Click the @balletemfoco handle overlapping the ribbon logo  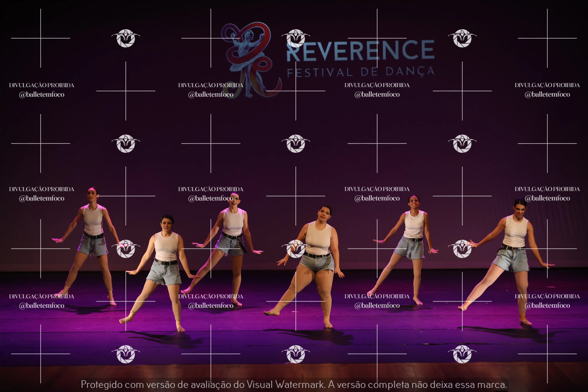click(x=211, y=94)
